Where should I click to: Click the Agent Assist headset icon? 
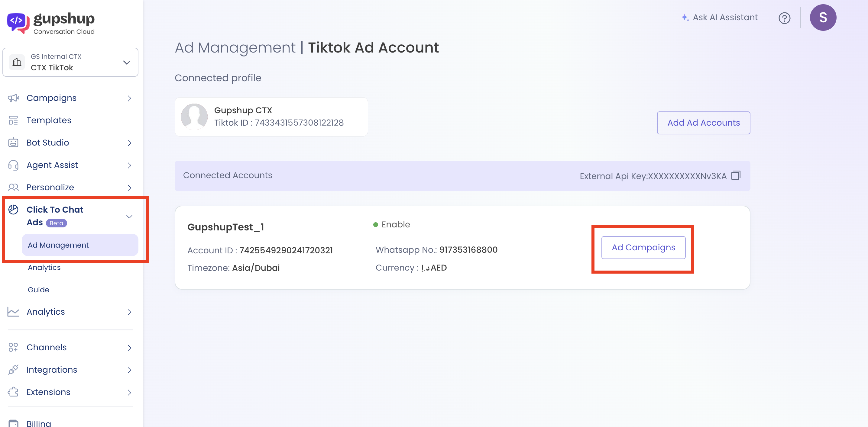pos(14,165)
